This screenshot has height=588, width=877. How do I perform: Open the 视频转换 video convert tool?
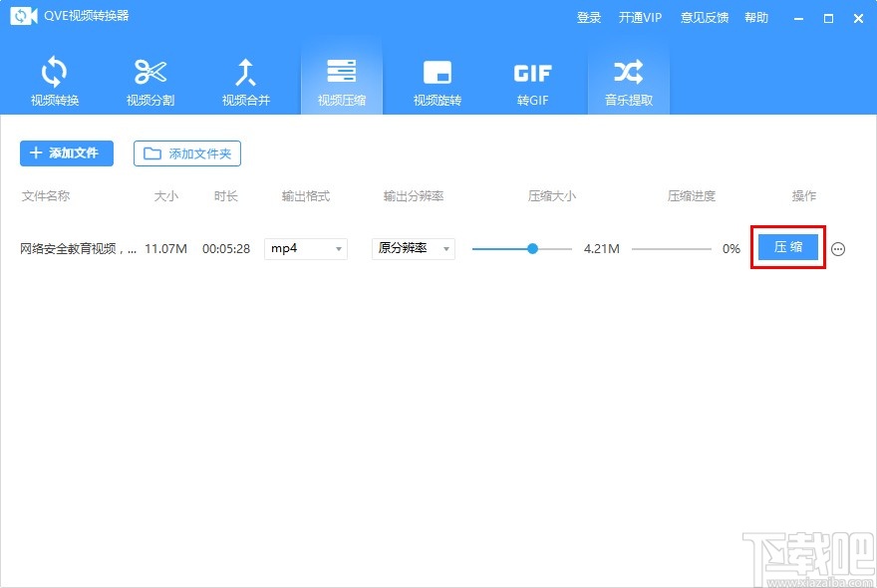click(x=55, y=80)
